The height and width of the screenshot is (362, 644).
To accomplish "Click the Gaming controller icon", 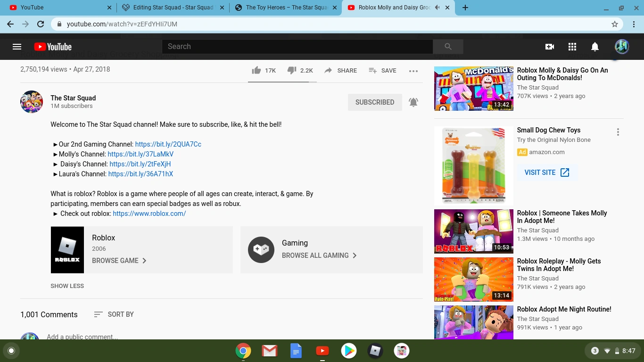I will [x=261, y=250].
